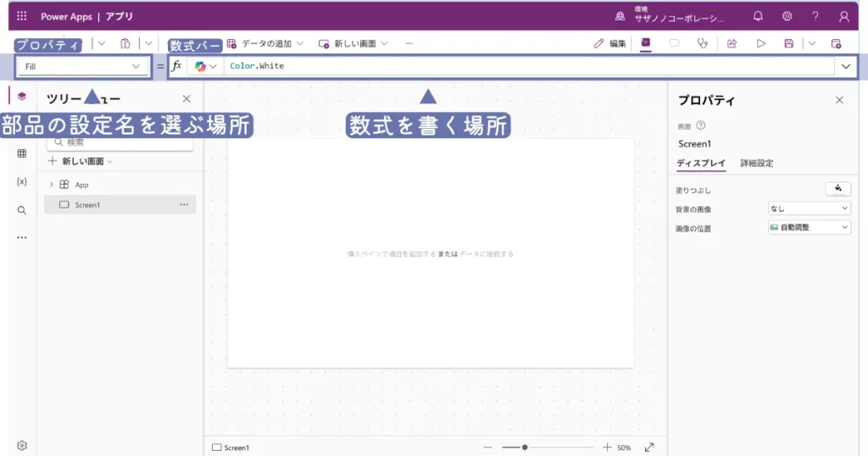The image size is (868, 456).
Task: Open the データの追加 menu
Action: pyautogui.click(x=265, y=43)
